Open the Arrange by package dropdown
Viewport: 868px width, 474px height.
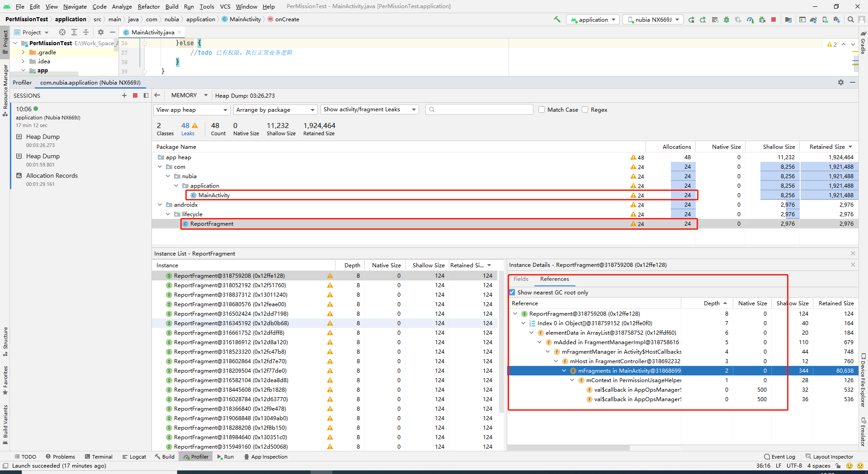click(x=275, y=109)
